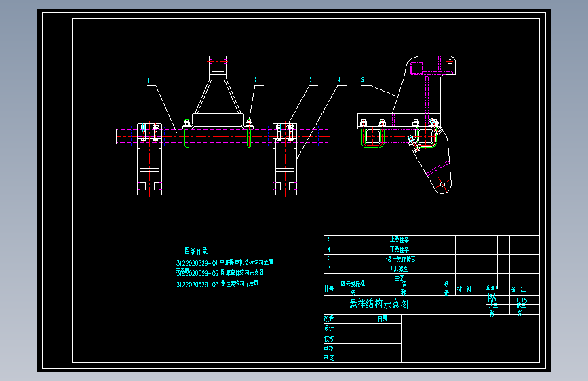This screenshot has height=381, width=588.
Task: Click the title text 悬挂结构示意图
Action: (378, 304)
